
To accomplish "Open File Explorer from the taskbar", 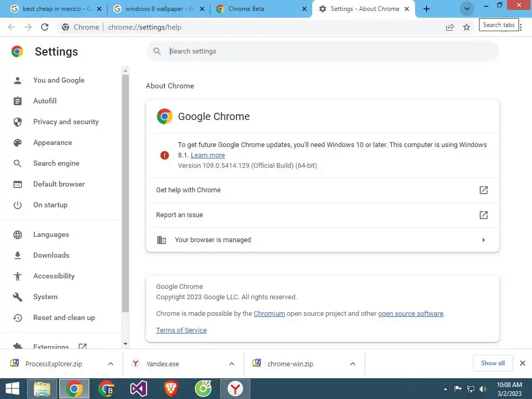I will pos(42,389).
